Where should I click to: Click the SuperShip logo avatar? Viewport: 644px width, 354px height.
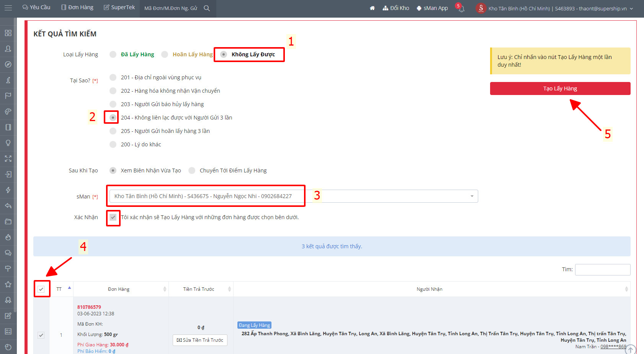[481, 8]
